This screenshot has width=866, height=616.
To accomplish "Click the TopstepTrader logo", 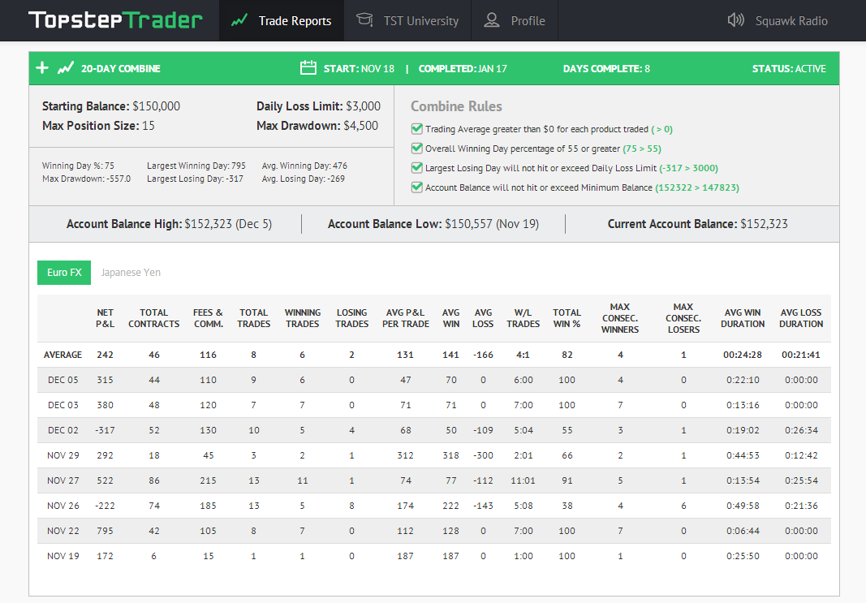I will 115,20.
